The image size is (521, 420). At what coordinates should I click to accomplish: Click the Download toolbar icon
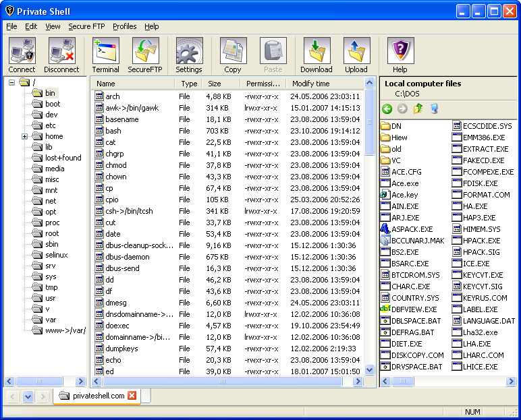click(x=316, y=55)
